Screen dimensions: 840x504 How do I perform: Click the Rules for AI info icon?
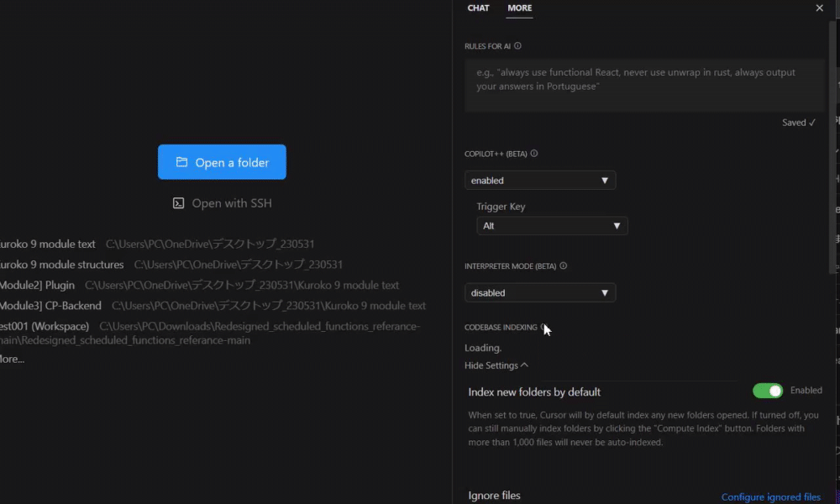coord(517,46)
